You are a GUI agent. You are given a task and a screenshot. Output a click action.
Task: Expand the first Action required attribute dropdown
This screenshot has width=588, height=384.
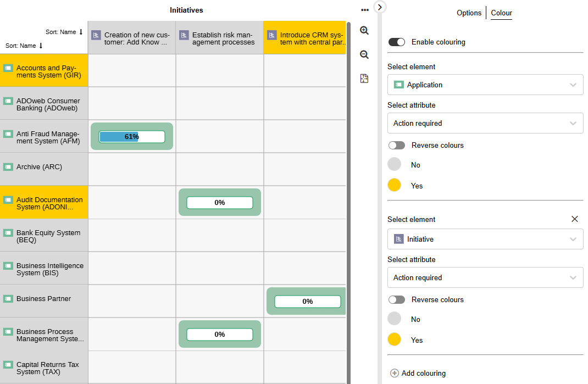point(485,124)
